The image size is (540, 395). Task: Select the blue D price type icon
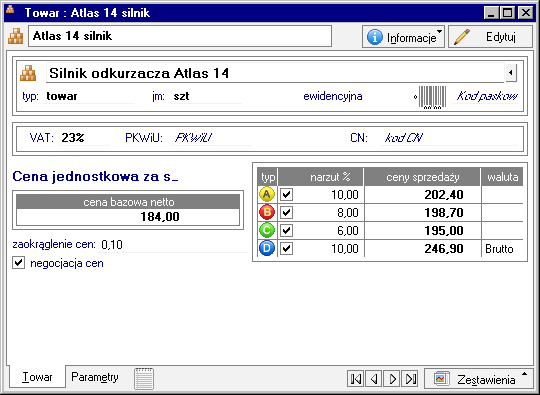click(267, 248)
